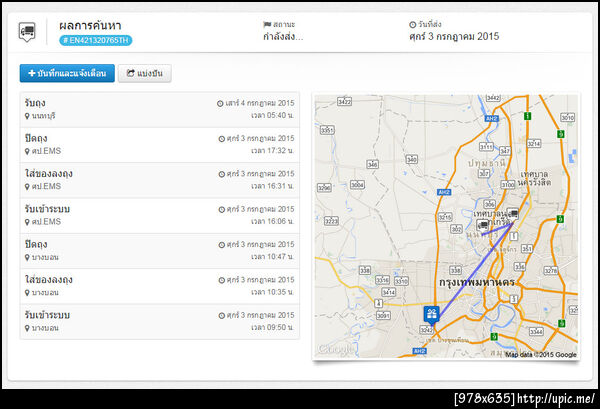Click the AH2 highway shield at map bottom
Viewport: 600px width, 409px height.
[x=420, y=351]
